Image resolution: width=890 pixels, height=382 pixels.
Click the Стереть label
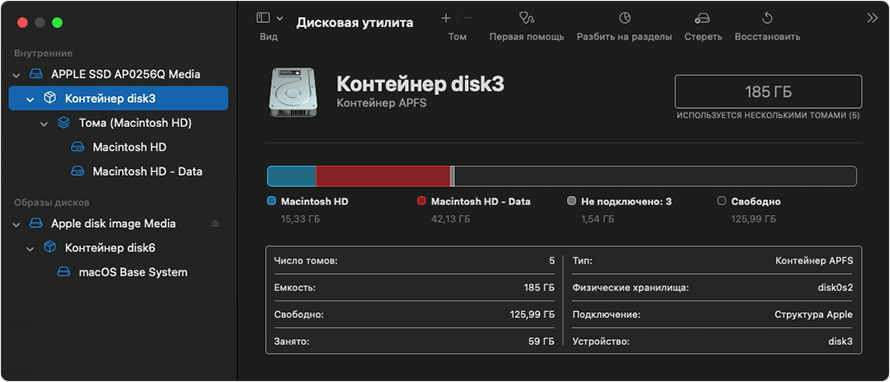click(703, 36)
